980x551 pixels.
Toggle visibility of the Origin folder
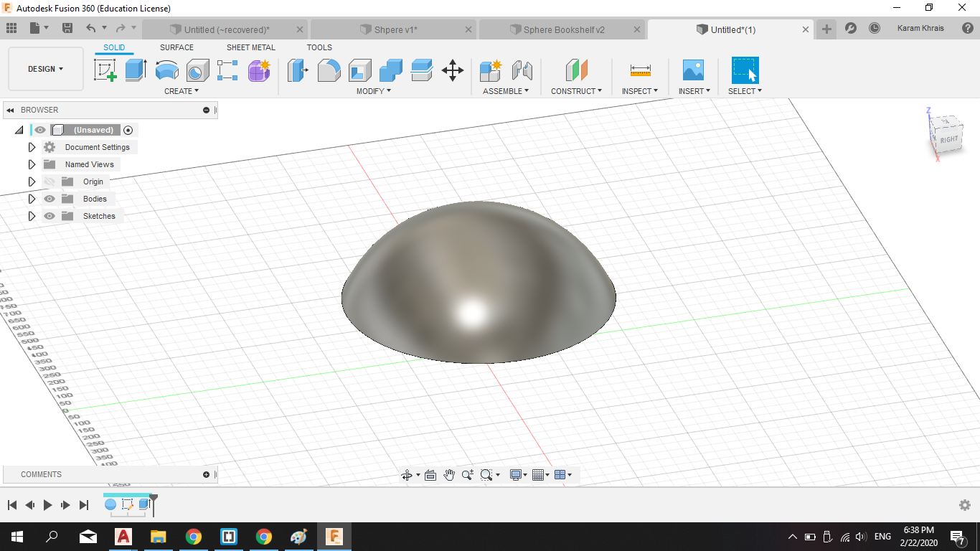point(50,182)
